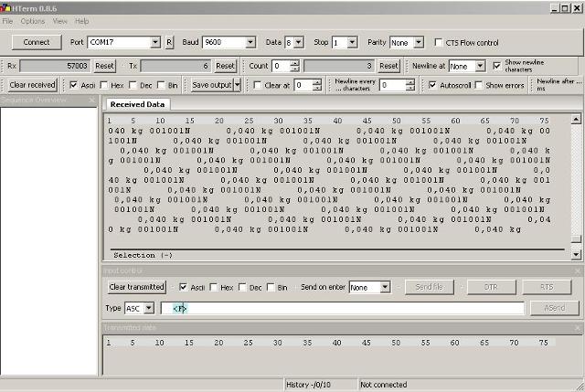Click the Connect button
This screenshot has height=392, width=585.
37,42
